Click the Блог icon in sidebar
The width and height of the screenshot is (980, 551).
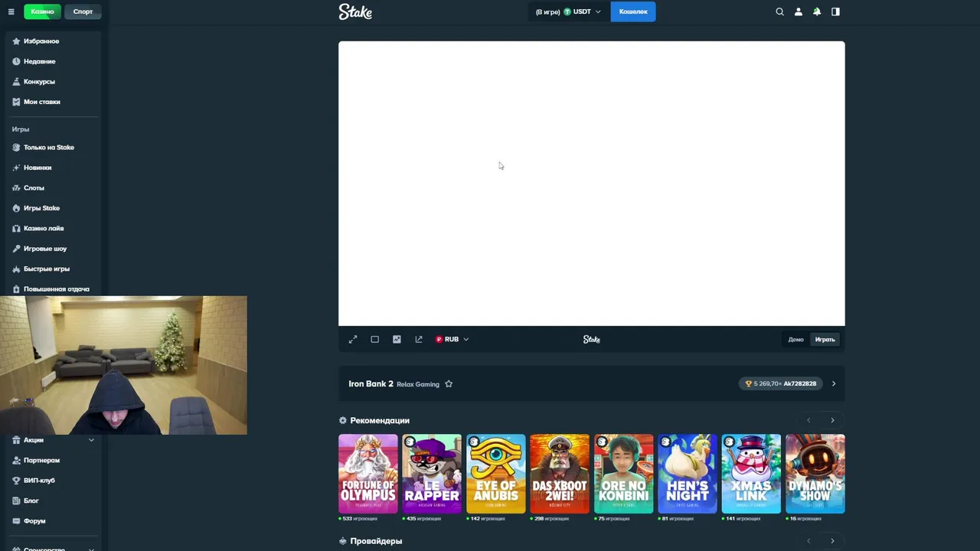pyautogui.click(x=16, y=500)
